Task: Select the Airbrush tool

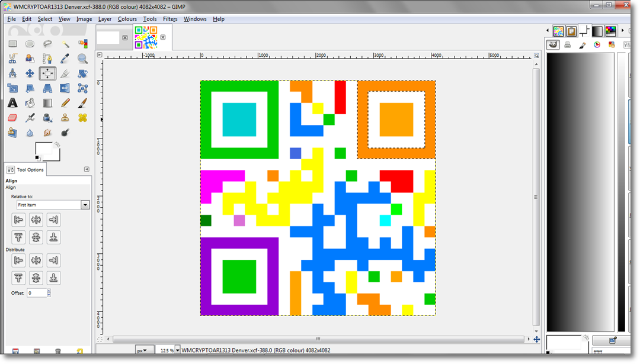Action: click(x=30, y=118)
